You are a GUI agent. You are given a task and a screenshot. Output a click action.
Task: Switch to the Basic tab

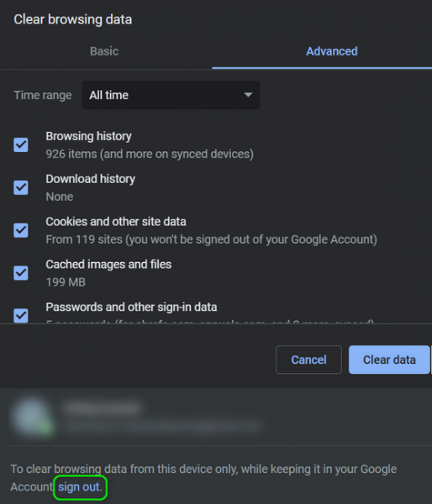[104, 51]
